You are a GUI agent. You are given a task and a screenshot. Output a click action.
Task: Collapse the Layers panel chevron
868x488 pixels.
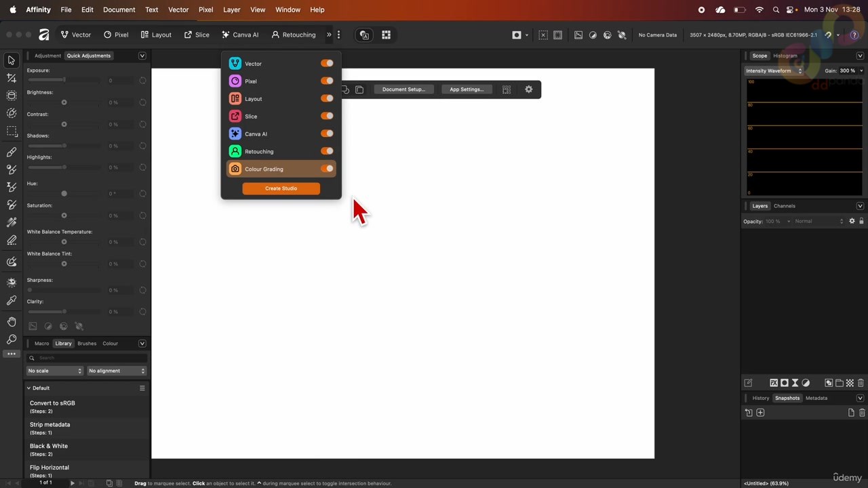[x=860, y=206]
